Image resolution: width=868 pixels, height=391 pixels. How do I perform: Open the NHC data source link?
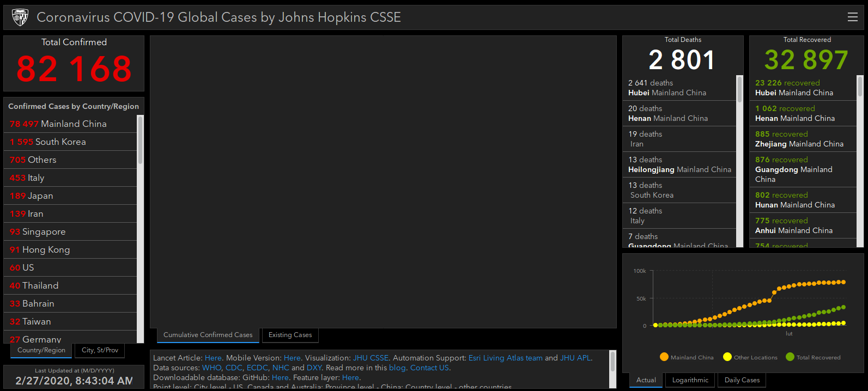[x=281, y=368]
